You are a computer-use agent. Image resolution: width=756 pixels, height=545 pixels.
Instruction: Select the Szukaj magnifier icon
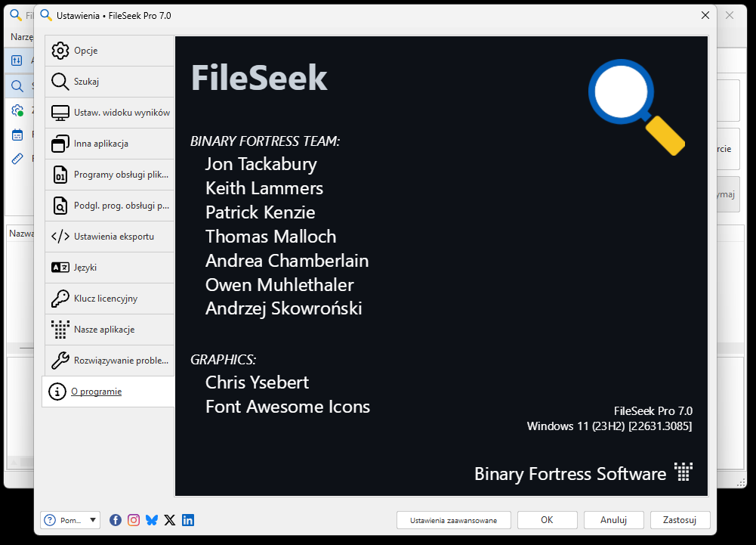(60, 82)
